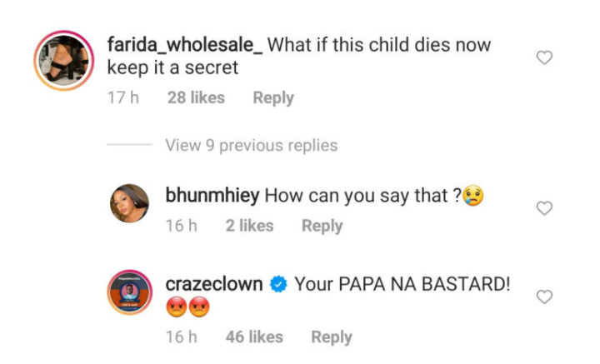Tap the heart on bhunmhiey's reply

pyautogui.click(x=544, y=208)
